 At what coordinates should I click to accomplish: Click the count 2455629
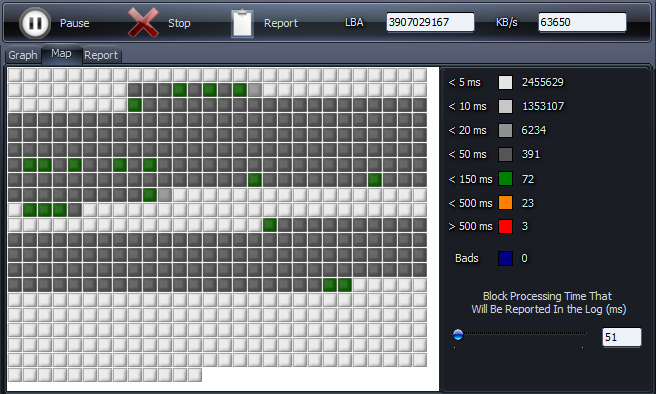pyautogui.click(x=543, y=82)
